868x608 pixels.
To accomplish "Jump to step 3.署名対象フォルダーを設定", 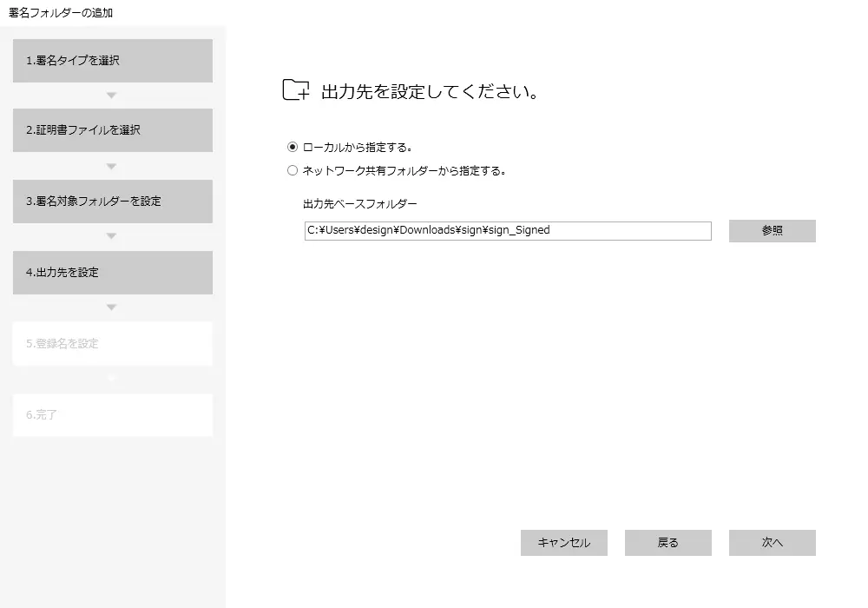I will (x=113, y=202).
